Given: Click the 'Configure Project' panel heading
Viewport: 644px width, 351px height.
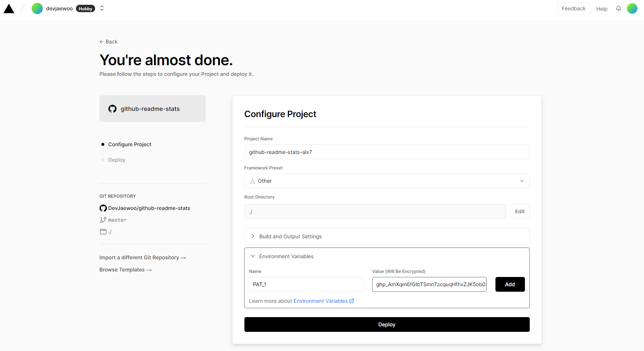Looking at the screenshot, I should pyautogui.click(x=280, y=114).
